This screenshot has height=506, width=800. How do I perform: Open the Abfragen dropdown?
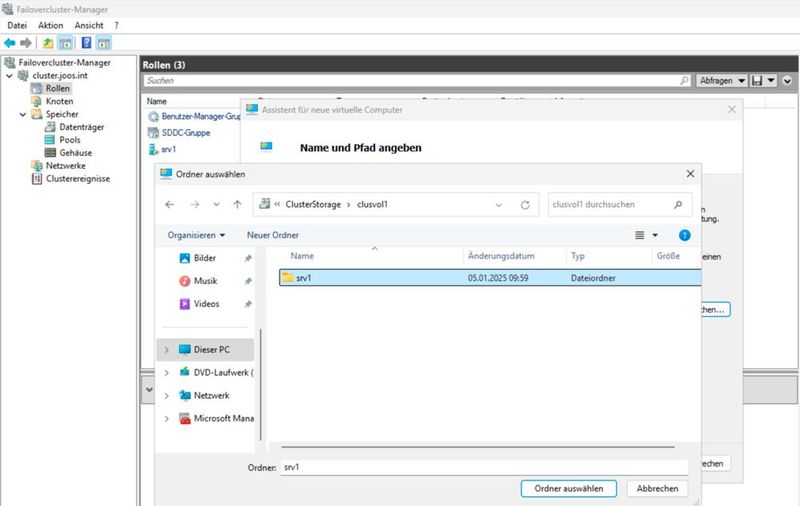tap(722, 81)
